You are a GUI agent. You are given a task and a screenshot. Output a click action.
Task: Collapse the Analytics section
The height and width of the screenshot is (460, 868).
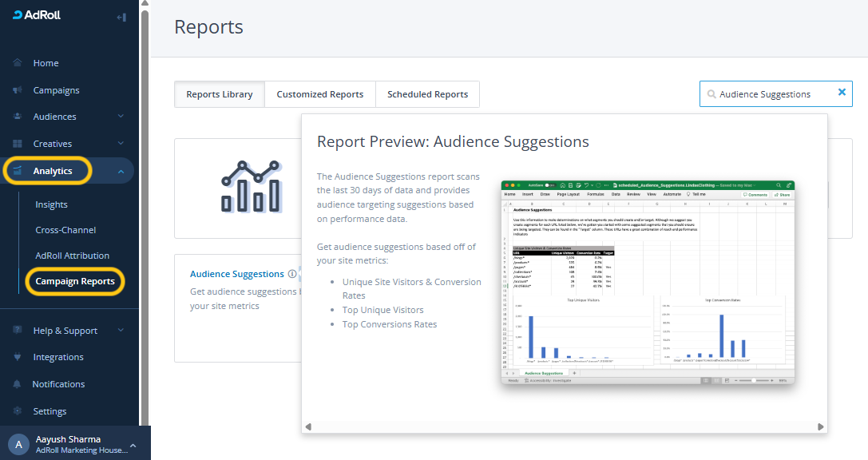[x=121, y=171]
